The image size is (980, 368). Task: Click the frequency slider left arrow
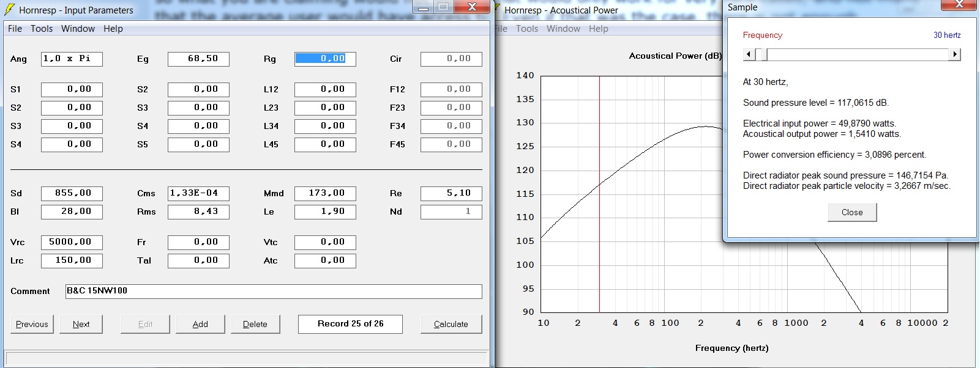749,54
